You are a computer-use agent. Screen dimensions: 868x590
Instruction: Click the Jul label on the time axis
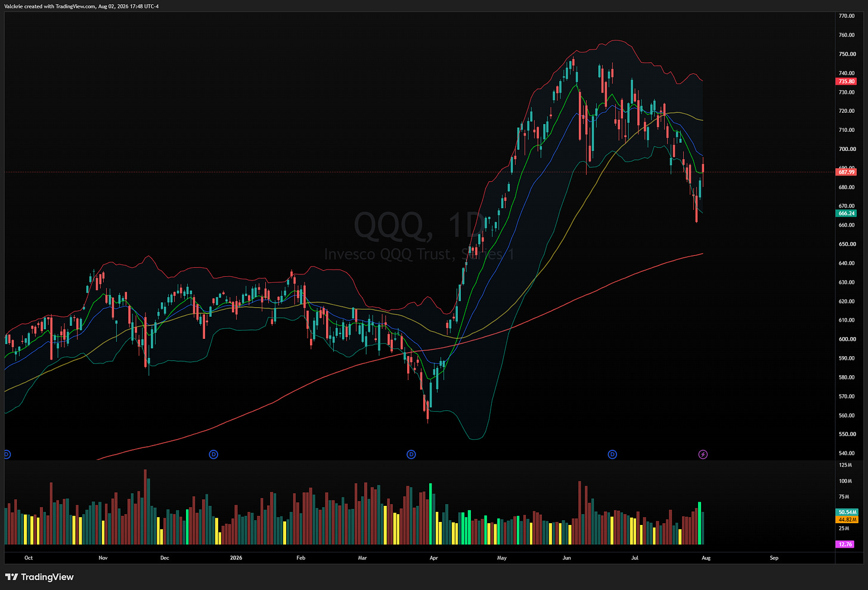(x=635, y=558)
